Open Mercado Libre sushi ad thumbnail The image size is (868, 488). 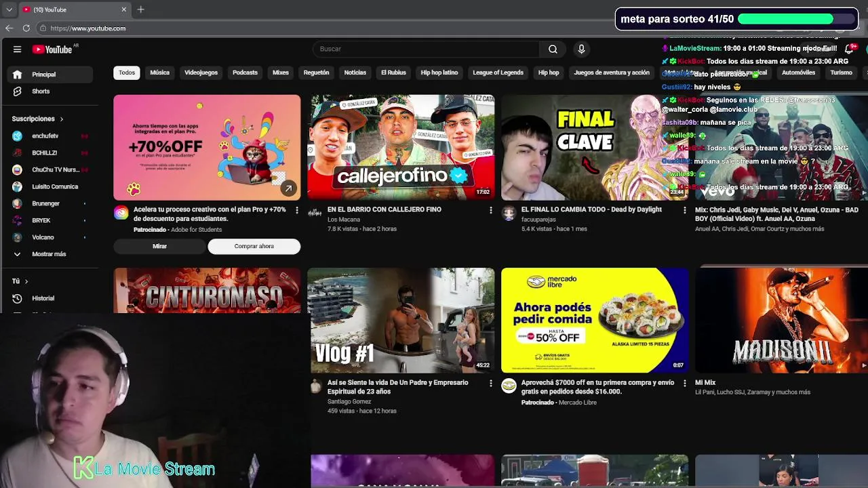pos(595,320)
